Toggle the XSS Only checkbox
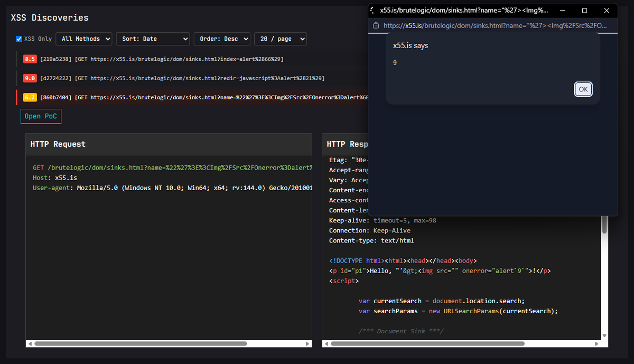This screenshot has height=364, width=634. coord(19,39)
